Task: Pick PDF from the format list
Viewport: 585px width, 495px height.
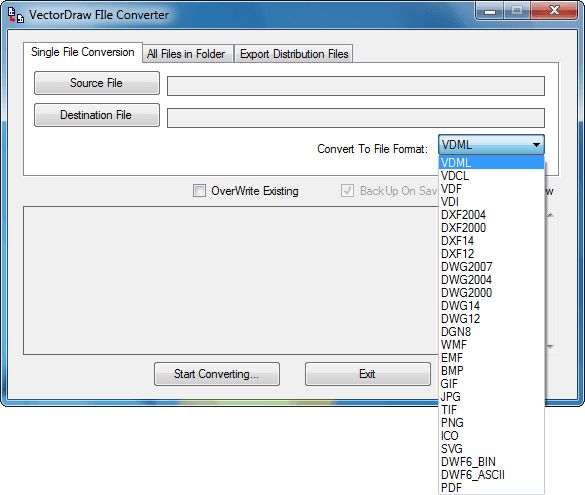Action: [491, 488]
